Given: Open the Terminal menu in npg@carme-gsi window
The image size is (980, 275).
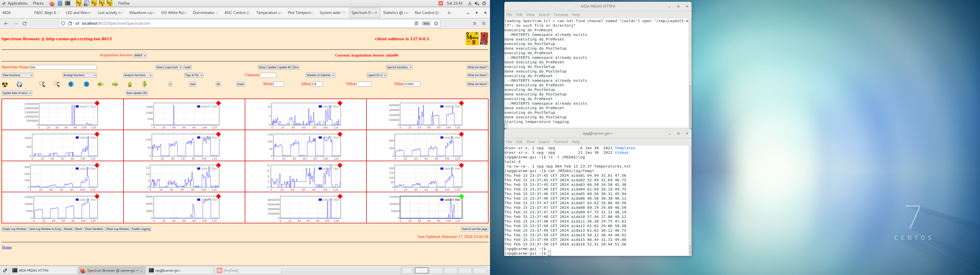Looking at the screenshot, I should click(561, 142).
